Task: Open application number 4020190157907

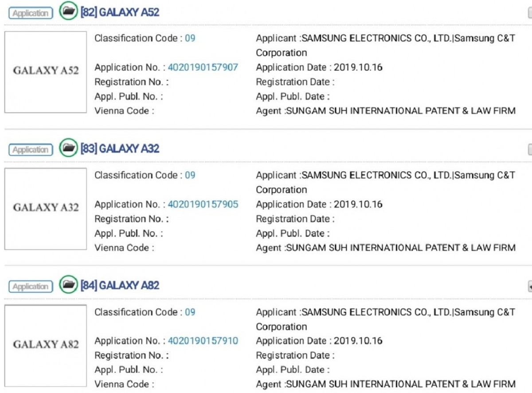Action: (x=203, y=67)
